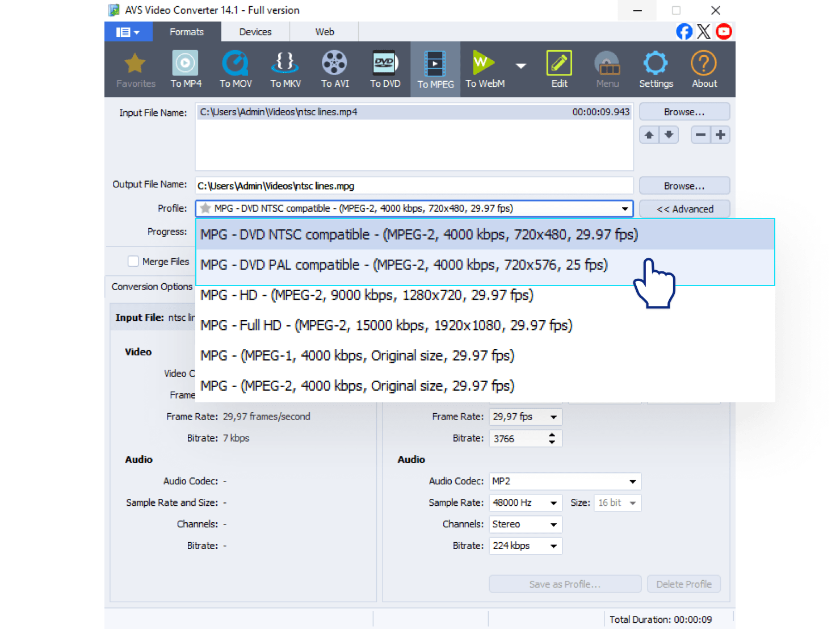Choose the To MKV output format

[285, 68]
